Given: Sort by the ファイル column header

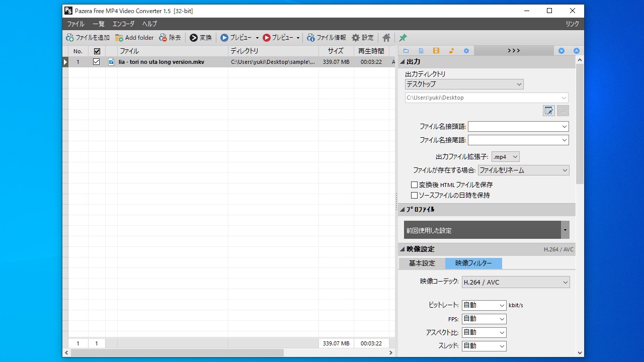Looking at the screenshot, I should tap(173, 51).
